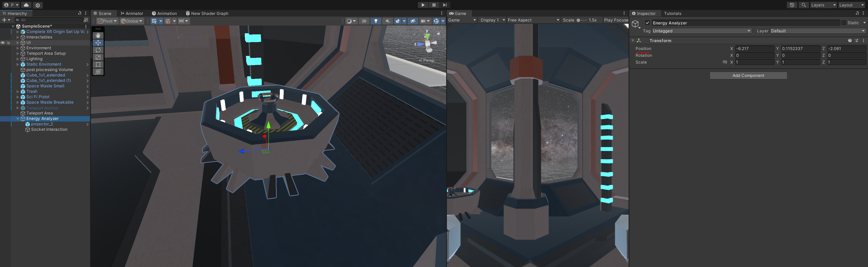Viewport: 868px width, 267px height.
Task: Toggle scene audio mute icon
Action: coord(387,21)
